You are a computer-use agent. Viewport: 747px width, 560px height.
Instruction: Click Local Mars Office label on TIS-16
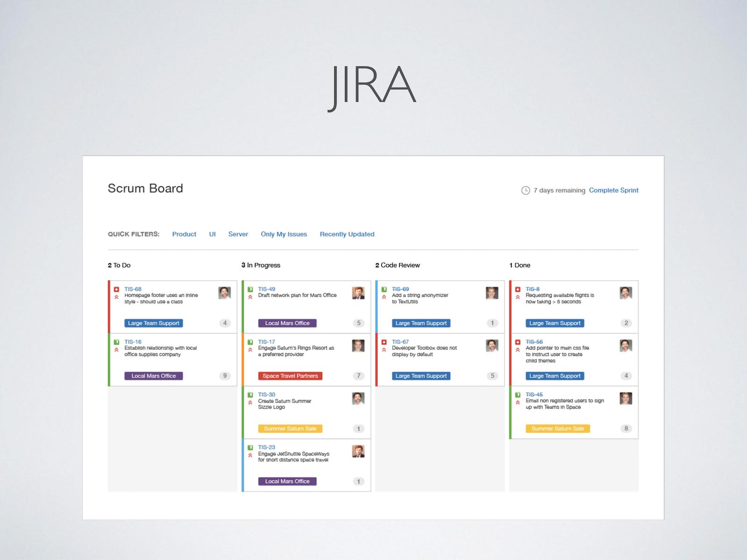(x=154, y=376)
